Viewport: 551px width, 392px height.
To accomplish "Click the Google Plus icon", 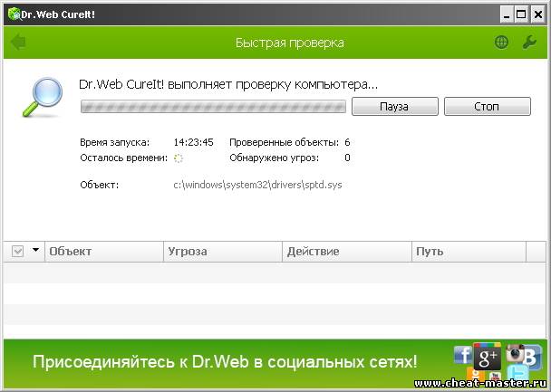I will pyautogui.click(x=488, y=357).
